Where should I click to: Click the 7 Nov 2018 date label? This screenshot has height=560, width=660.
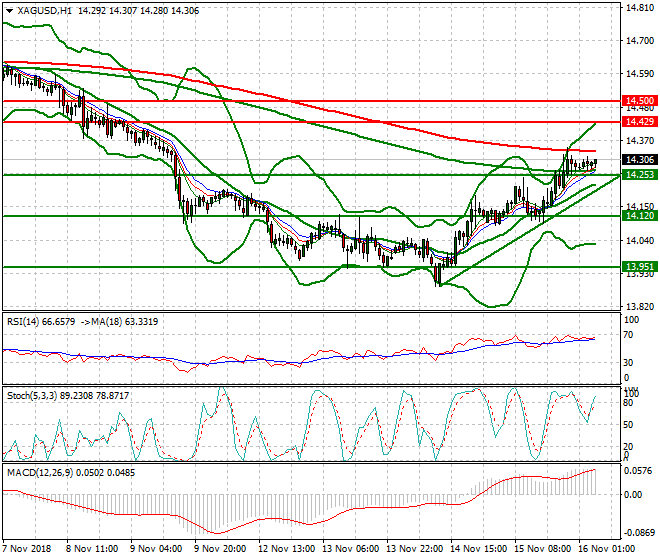pos(27,549)
